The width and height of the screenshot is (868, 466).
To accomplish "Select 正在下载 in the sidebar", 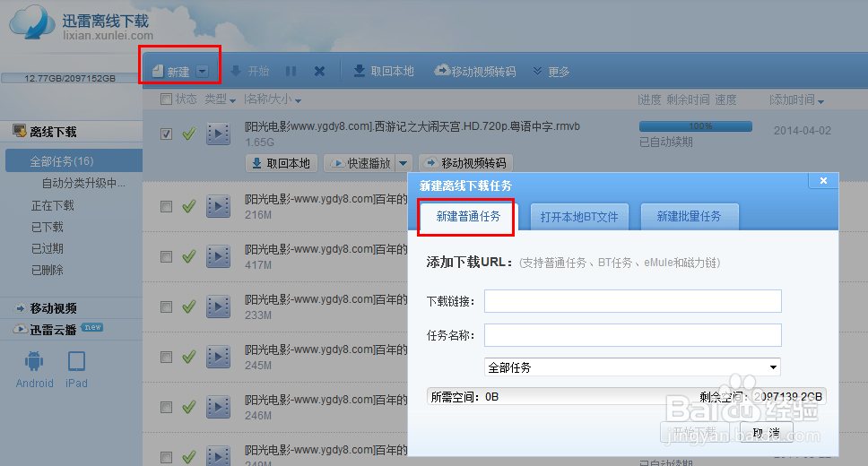I will 53,206.
